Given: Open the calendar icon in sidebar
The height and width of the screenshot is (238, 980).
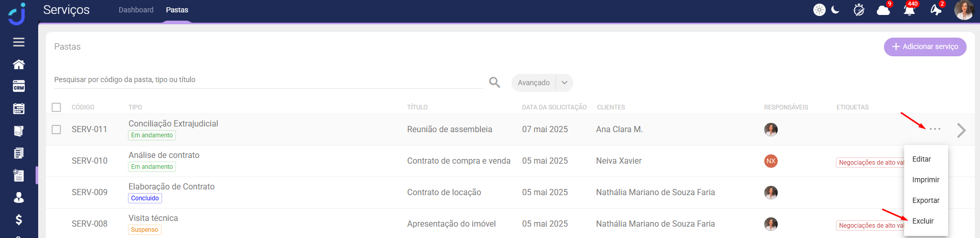Looking at the screenshot, I should [x=19, y=108].
